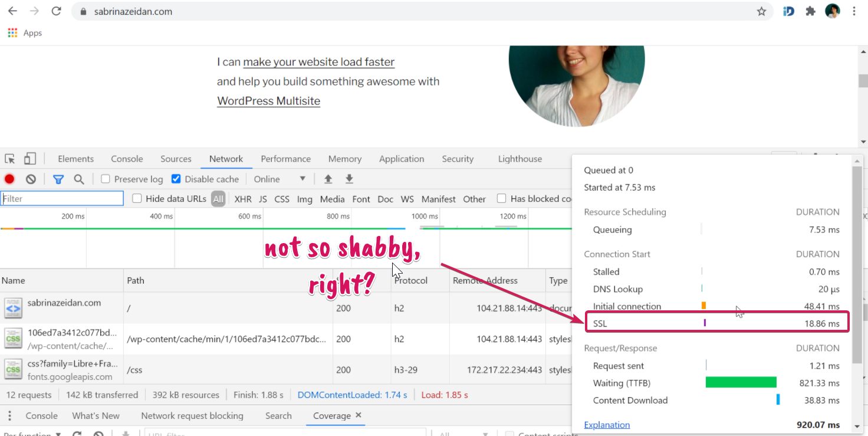Image resolution: width=868 pixels, height=436 pixels.
Task: Select the Network tab
Action: tap(226, 159)
